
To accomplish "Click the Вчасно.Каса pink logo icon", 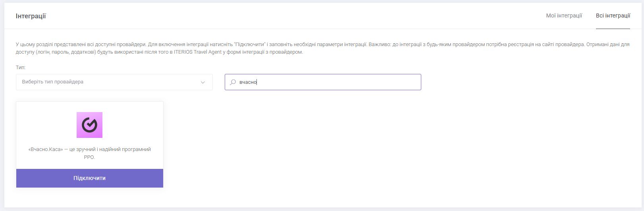I will (x=89, y=125).
